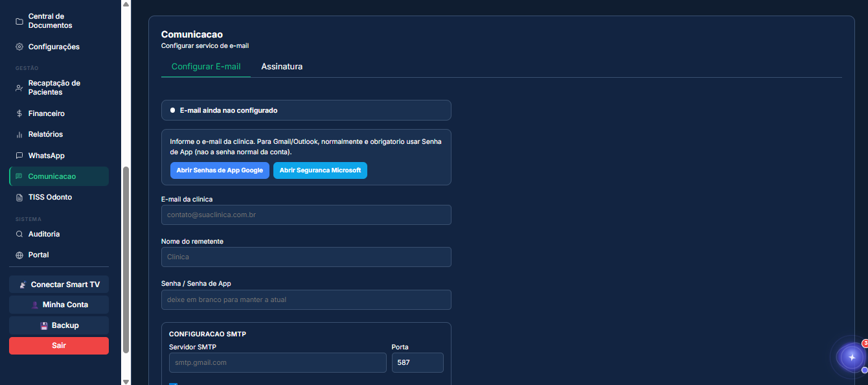Click the Nome do remetente input
Viewport: 868px width, 385px height.
(x=306, y=257)
